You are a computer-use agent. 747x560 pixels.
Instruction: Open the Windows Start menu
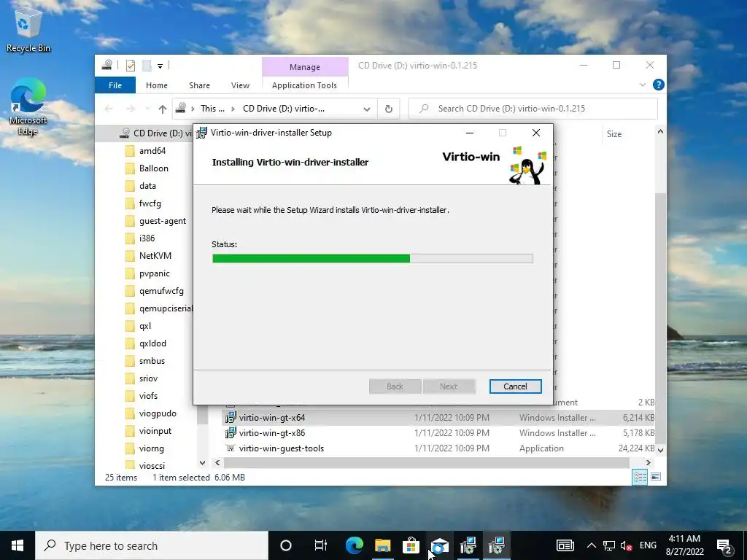click(18, 545)
